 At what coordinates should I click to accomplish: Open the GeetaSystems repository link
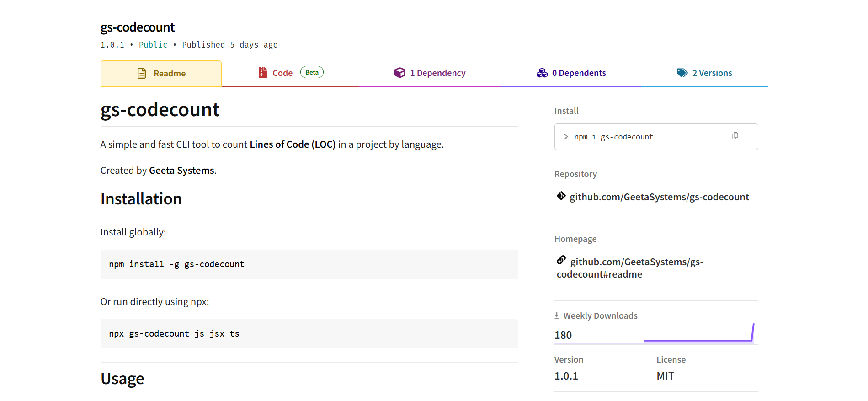(659, 197)
